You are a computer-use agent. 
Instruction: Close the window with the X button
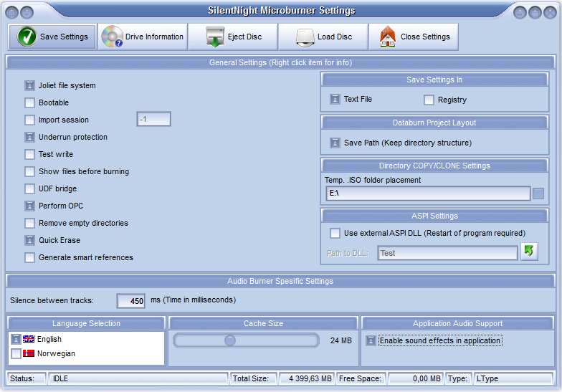550,13
